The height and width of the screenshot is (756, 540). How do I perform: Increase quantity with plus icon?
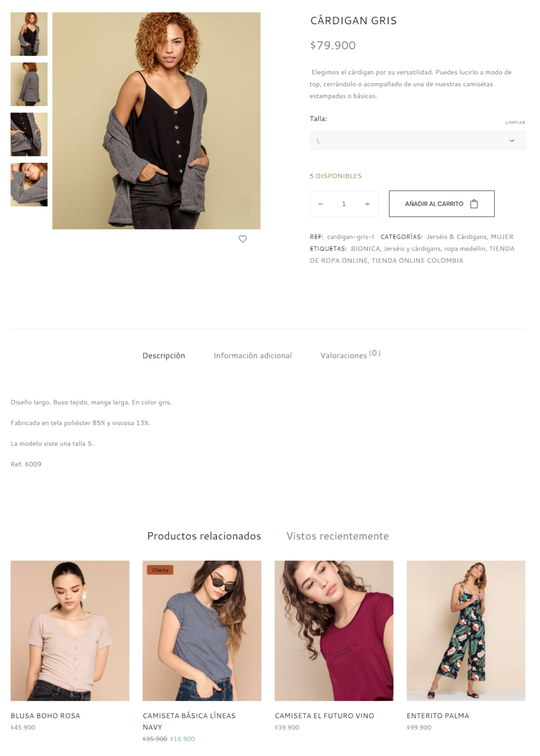(367, 204)
